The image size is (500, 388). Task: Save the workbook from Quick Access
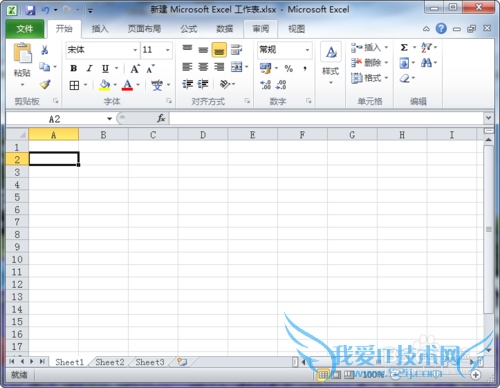[x=30, y=10]
